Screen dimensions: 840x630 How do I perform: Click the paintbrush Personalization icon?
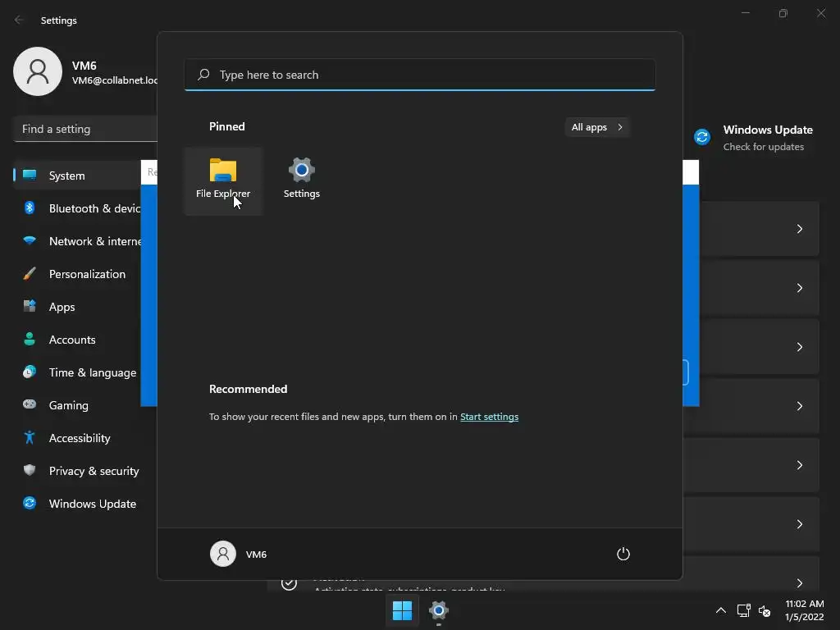pyautogui.click(x=30, y=274)
